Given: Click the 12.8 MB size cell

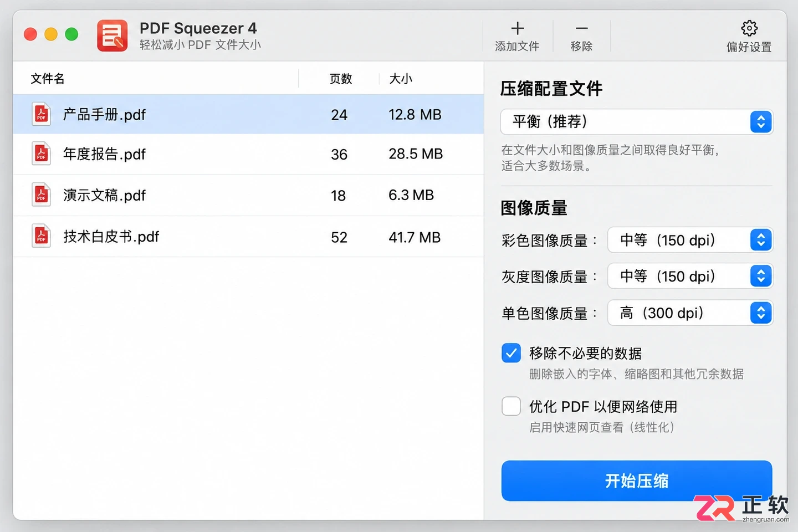Looking at the screenshot, I should [415, 115].
